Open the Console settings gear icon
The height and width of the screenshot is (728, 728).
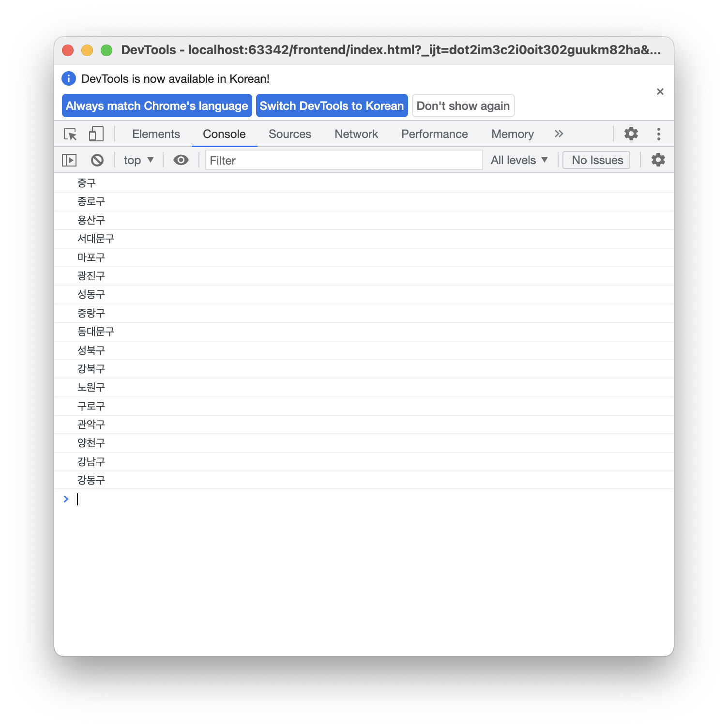tap(658, 160)
